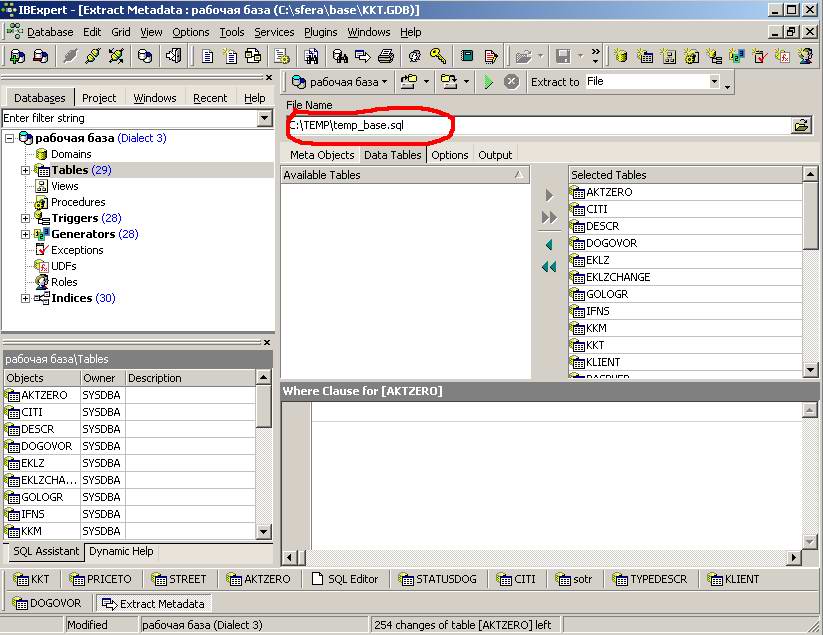Click the Disconnect from database plug icon
823x635 pixels.
click(x=93, y=56)
